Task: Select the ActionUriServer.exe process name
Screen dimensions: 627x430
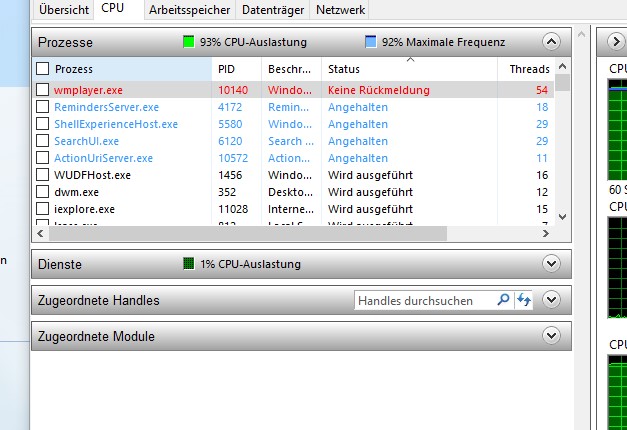Action: [x=104, y=158]
